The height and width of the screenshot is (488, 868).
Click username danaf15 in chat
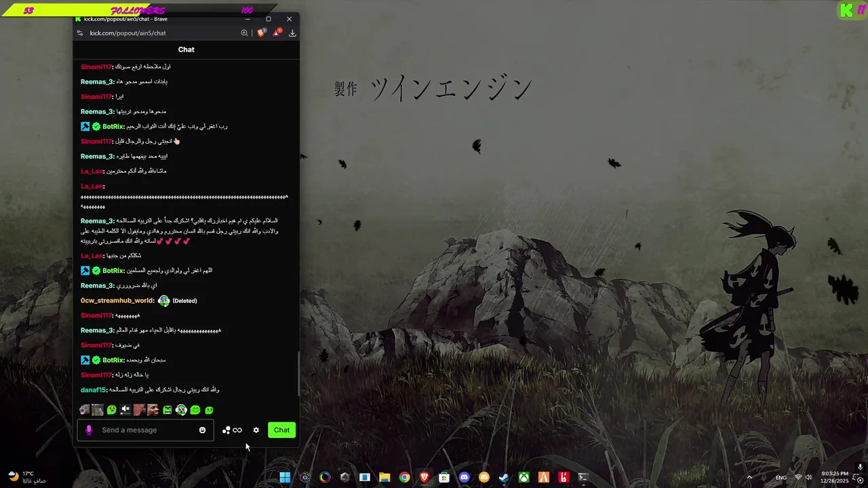[x=93, y=390]
